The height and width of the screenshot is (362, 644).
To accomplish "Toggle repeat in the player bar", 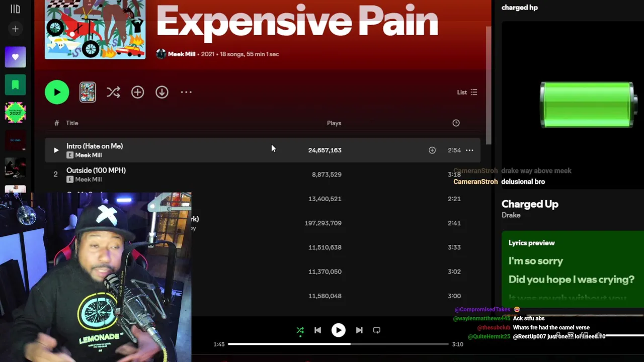I will click(x=376, y=330).
